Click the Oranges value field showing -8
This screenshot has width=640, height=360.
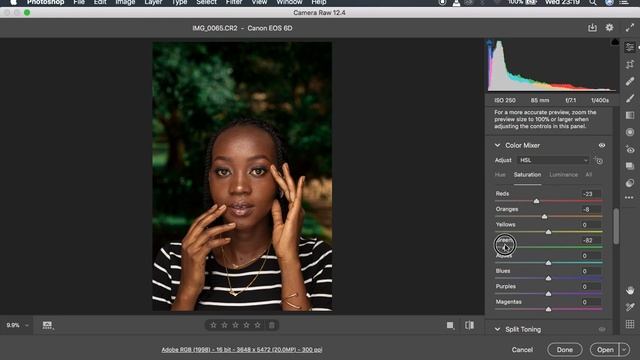591,209
